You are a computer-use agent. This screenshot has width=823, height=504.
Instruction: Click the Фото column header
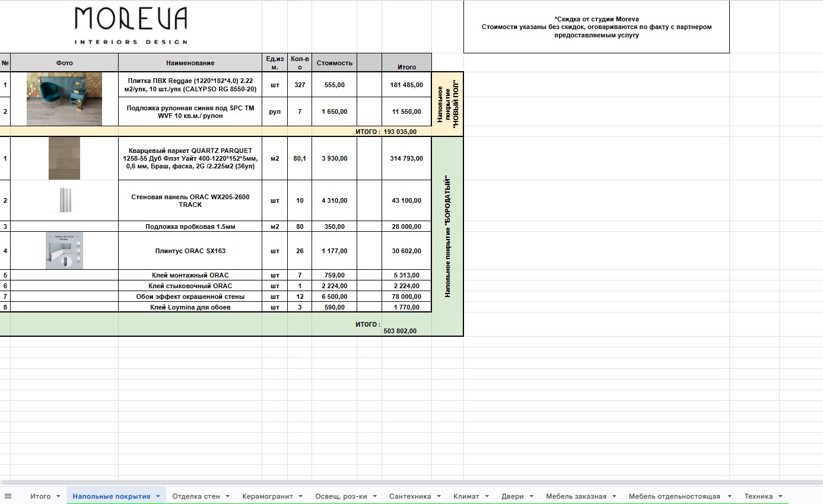point(64,63)
